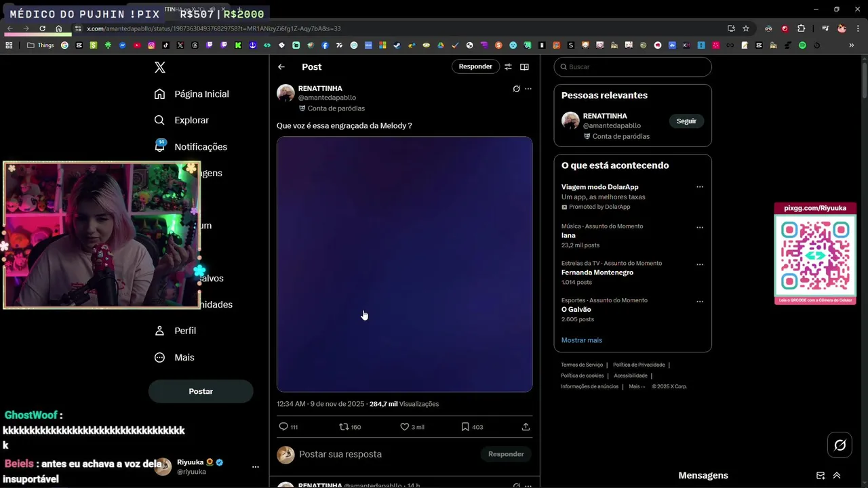Open options for O Galvão trend
This screenshot has height=488, width=868.
(700, 302)
